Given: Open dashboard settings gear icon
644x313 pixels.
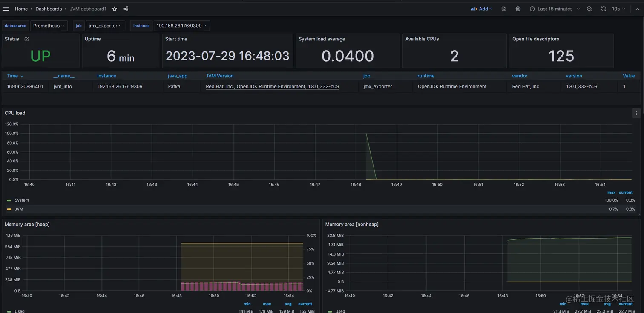Looking at the screenshot, I should pyautogui.click(x=518, y=9).
